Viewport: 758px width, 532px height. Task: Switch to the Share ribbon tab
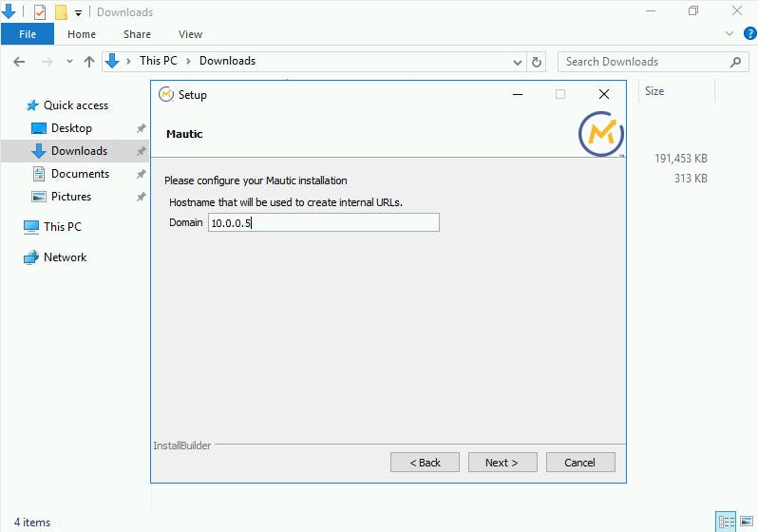[x=138, y=34]
